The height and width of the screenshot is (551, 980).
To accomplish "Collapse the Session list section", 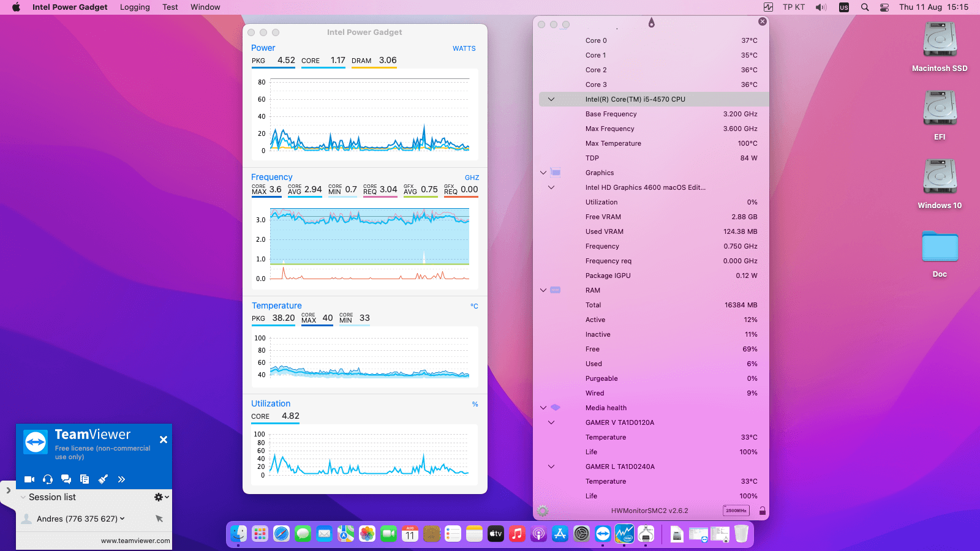I will (23, 497).
